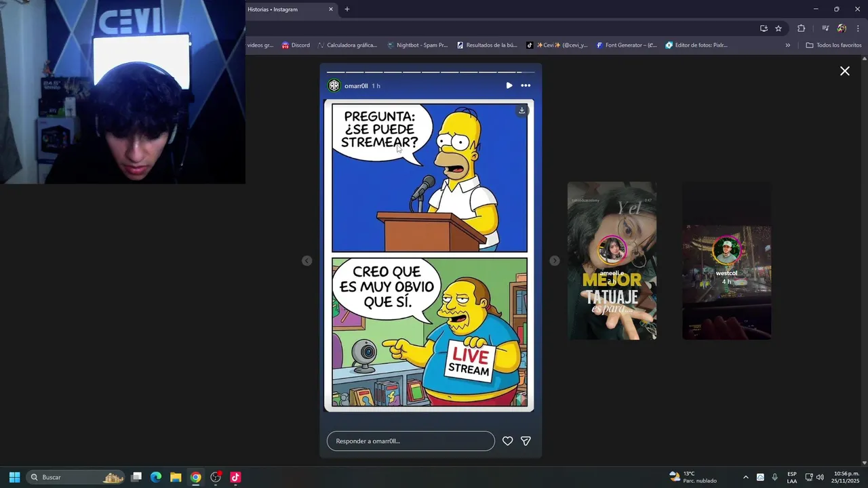
Task: Open the videos gr... bookmark
Action: 260,45
